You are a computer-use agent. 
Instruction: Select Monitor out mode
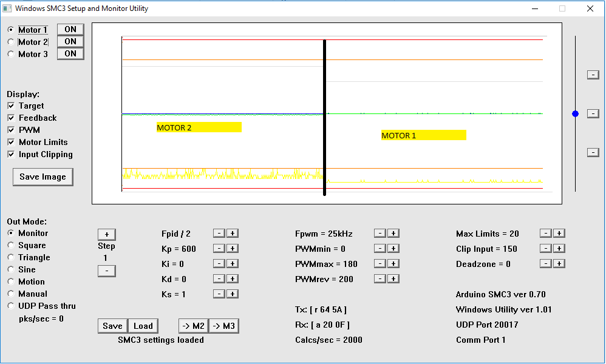pos(11,233)
